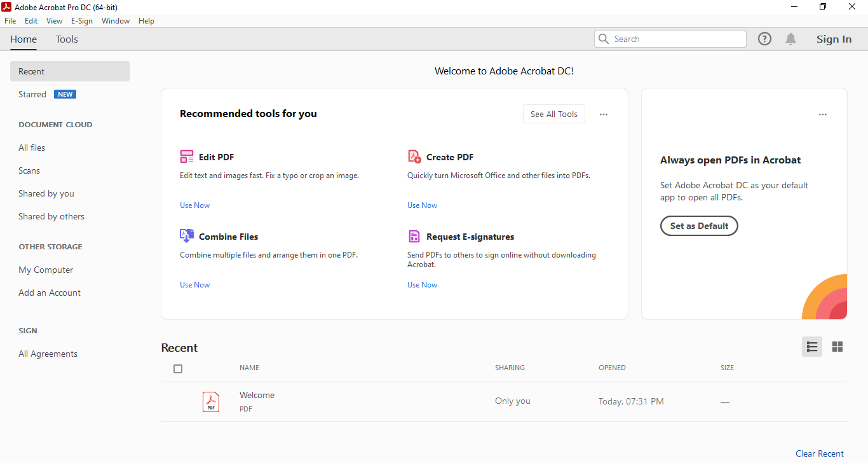This screenshot has width=868, height=463.
Task: Click the Clear Recent link
Action: [x=820, y=453]
